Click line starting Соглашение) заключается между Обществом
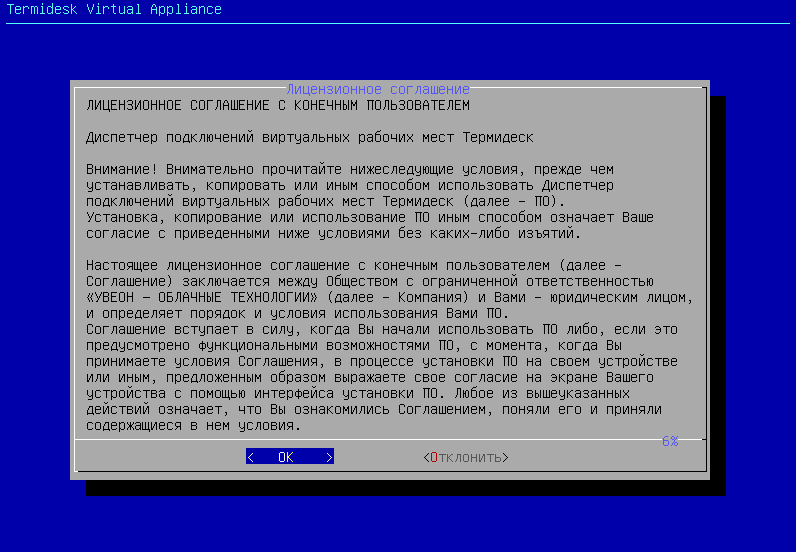This screenshot has height=552, width=796. tap(370, 281)
